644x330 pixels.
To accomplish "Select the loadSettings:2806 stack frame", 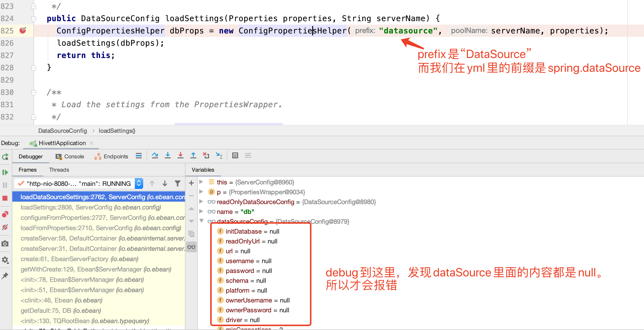I will 91,207.
